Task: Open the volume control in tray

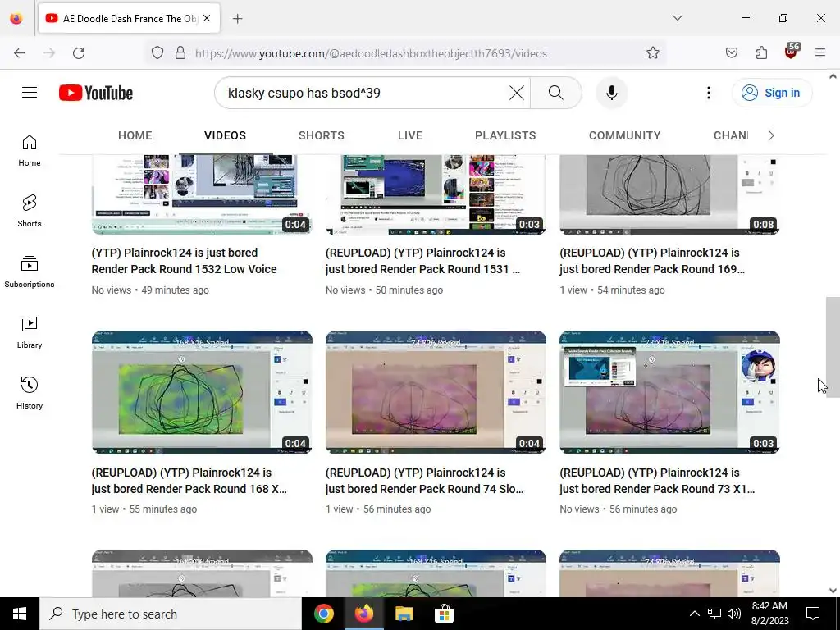Action: pyautogui.click(x=734, y=614)
